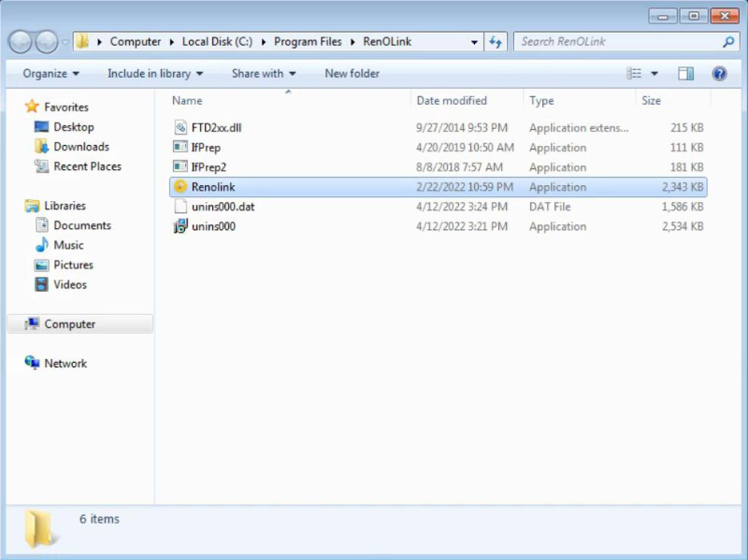Open the Include in library dropdown
The height and width of the screenshot is (560, 748).
click(x=155, y=74)
